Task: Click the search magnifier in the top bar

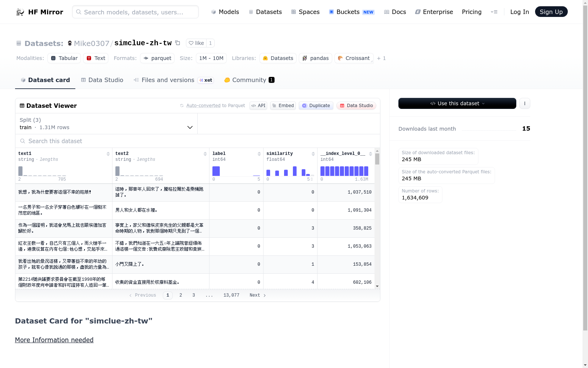Action: [x=79, y=12]
